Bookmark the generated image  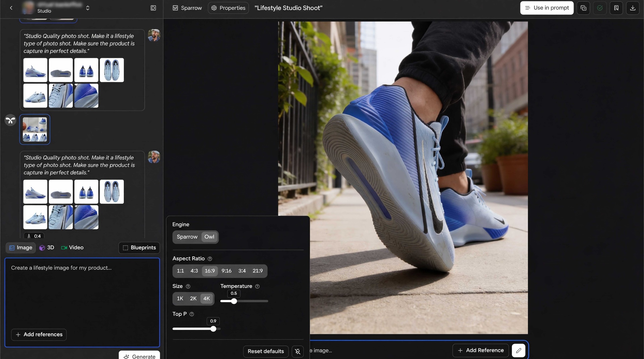tap(616, 8)
